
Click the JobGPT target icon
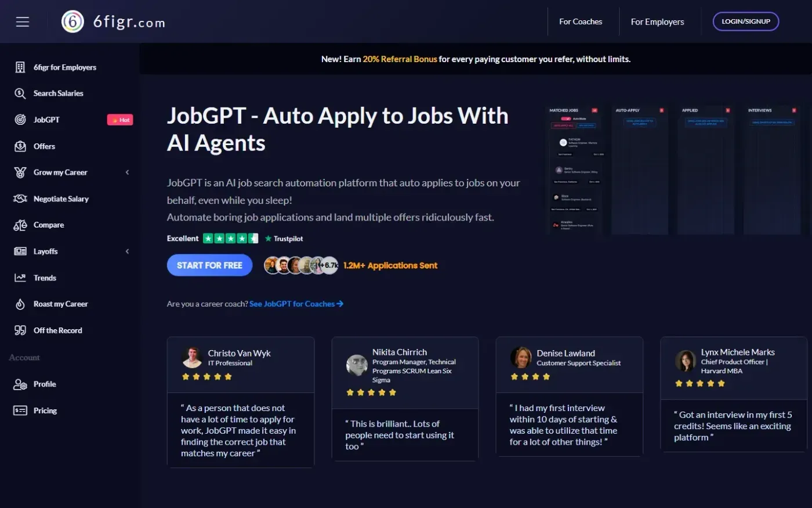20,120
